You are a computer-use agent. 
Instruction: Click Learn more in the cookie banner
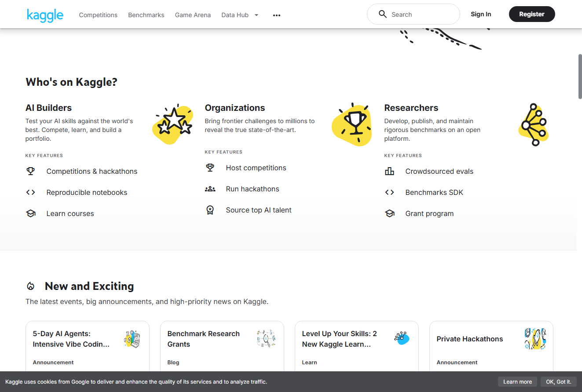517,381
